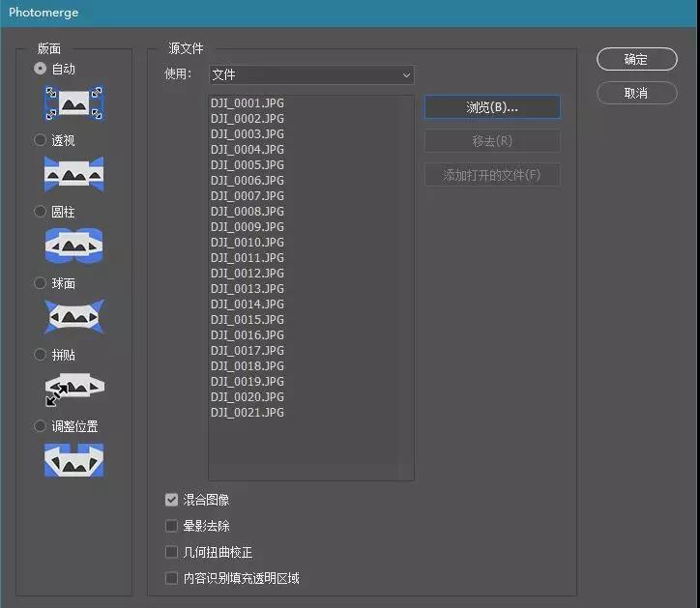The width and height of the screenshot is (700, 608).
Task: Select DJI_0010.JPG in the file list
Action: tap(248, 243)
